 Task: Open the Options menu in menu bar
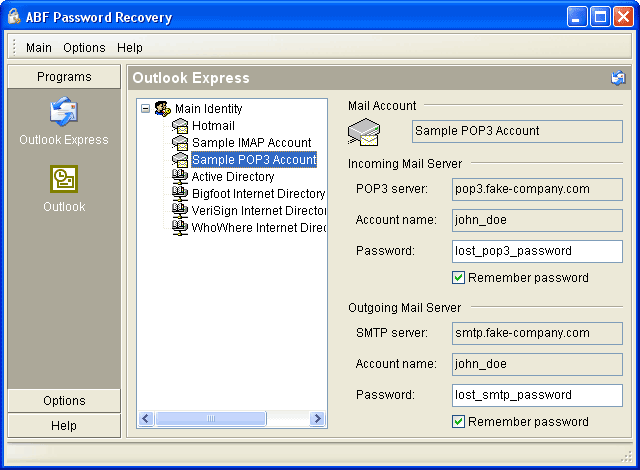(84, 48)
